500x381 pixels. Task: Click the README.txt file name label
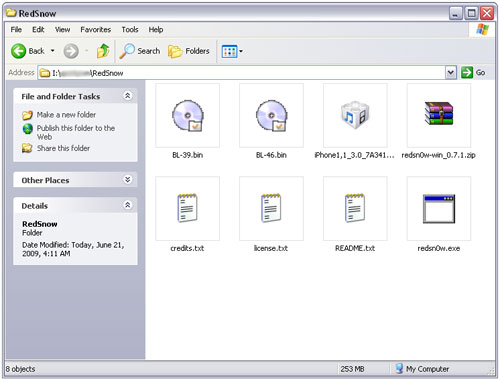pyautogui.click(x=355, y=248)
